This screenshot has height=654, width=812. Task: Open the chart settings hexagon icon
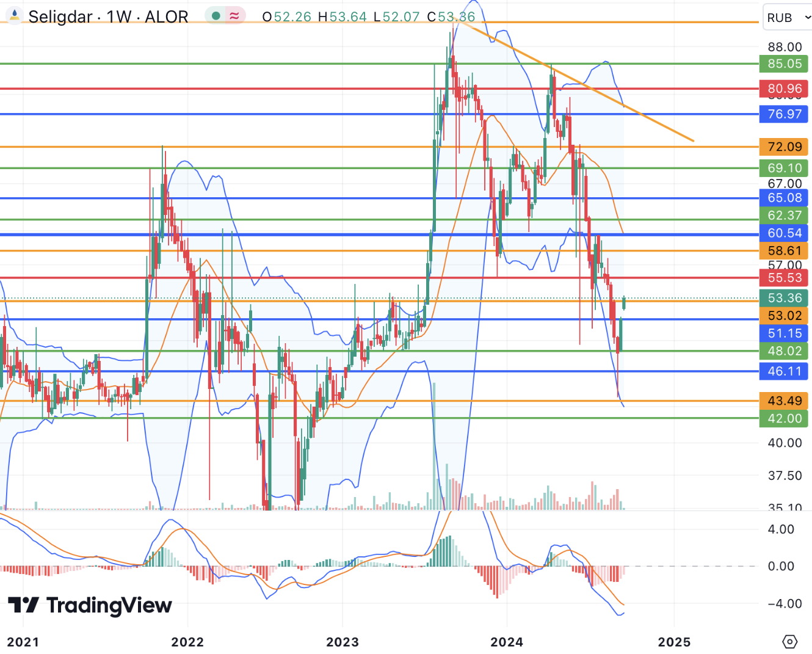[789, 642]
